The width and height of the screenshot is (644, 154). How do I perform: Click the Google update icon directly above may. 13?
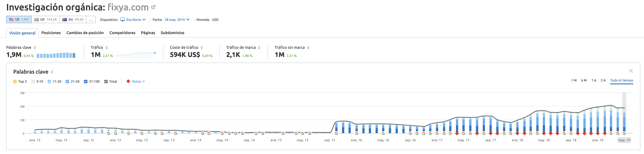[x=142, y=134]
